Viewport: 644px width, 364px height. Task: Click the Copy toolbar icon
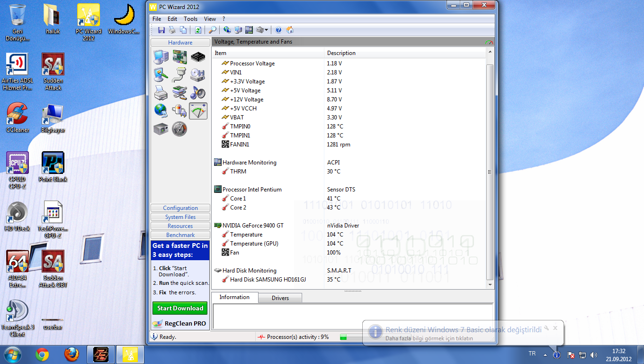tap(183, 30)
